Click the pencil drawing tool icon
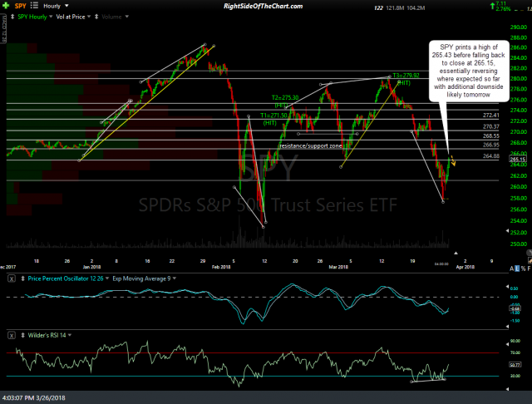Image resolution: width=532 pixels, height=404 pixels. [x=530, y=260]
